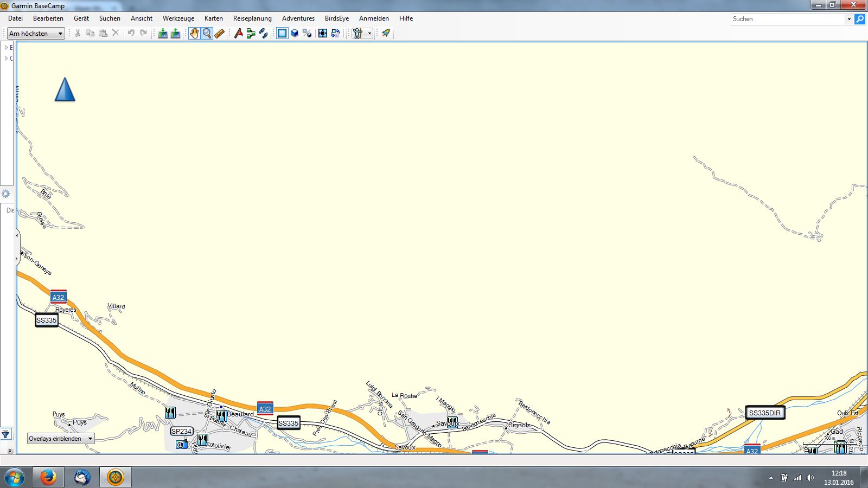Choose the new route tool
868x488 pixels.
[x=251, y=34]
